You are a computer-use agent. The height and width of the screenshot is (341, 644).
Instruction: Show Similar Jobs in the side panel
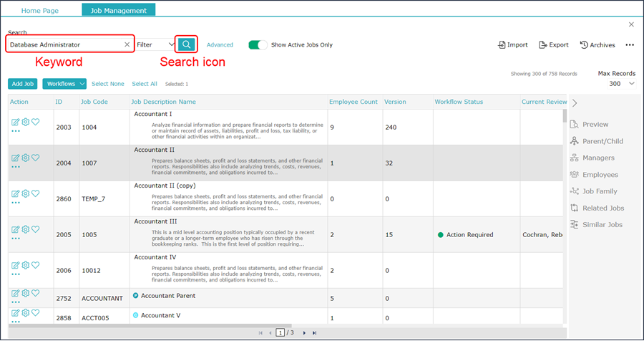coord(596,225)
